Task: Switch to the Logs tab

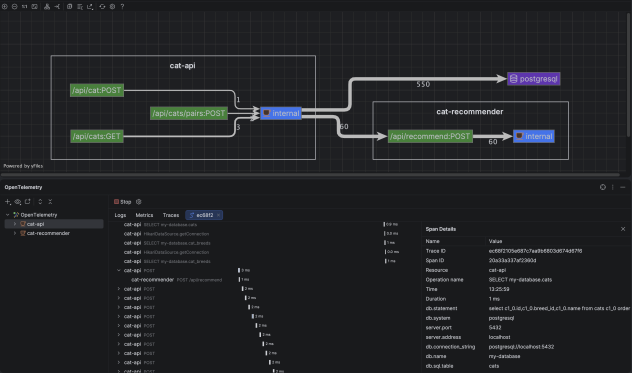Action: pyautogui.click(x=120, y=215)
